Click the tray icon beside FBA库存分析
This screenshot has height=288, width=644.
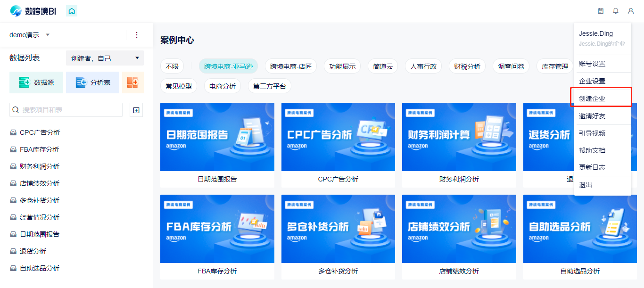pyautogui.click(x=13, y=150)
